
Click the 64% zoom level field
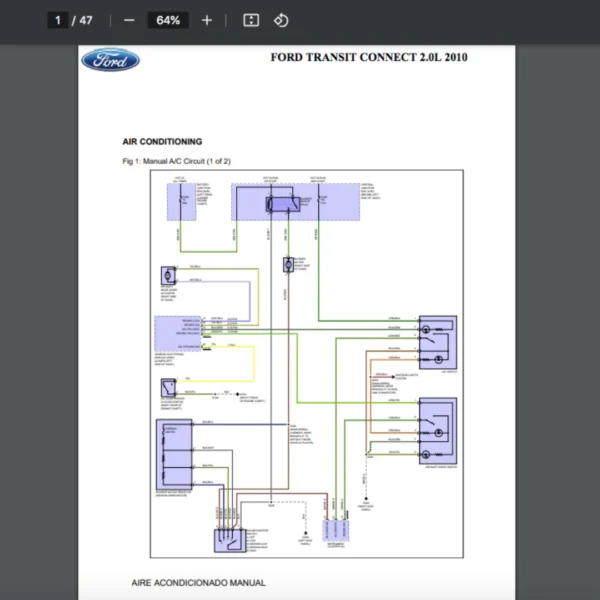click(168, 20)
